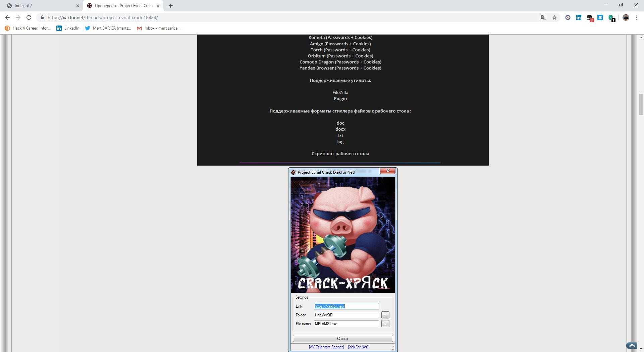Click the red close button of Evrial Crack window
The height and width of the screenshot is (352, 644).
click(x=388, y=171)
